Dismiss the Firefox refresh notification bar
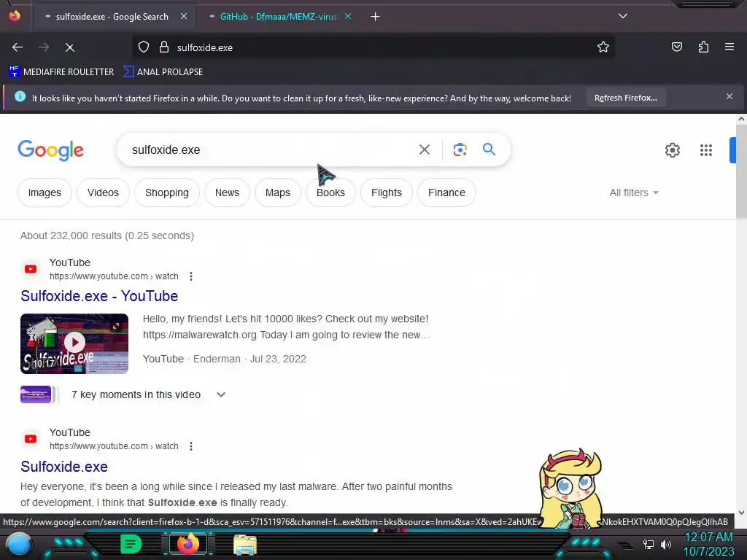Image resolution: width=747 pixels, height=560 pixels. pyautogui.click(x=729, y=97)
